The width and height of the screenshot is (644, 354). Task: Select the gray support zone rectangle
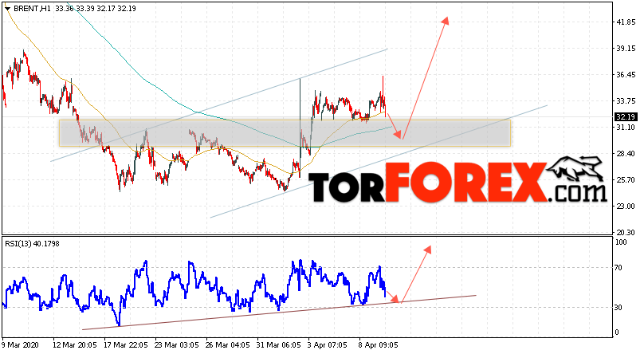pos(285,133)
